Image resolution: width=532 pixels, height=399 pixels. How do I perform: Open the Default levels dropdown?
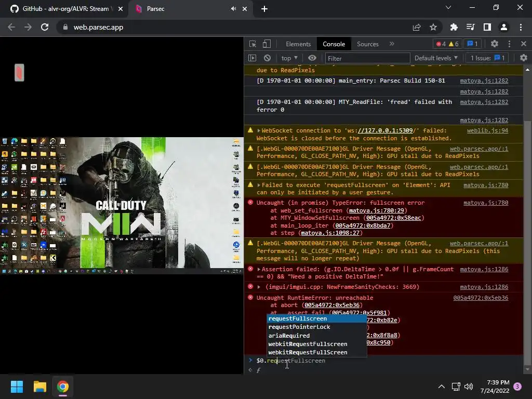pos(436,58)
